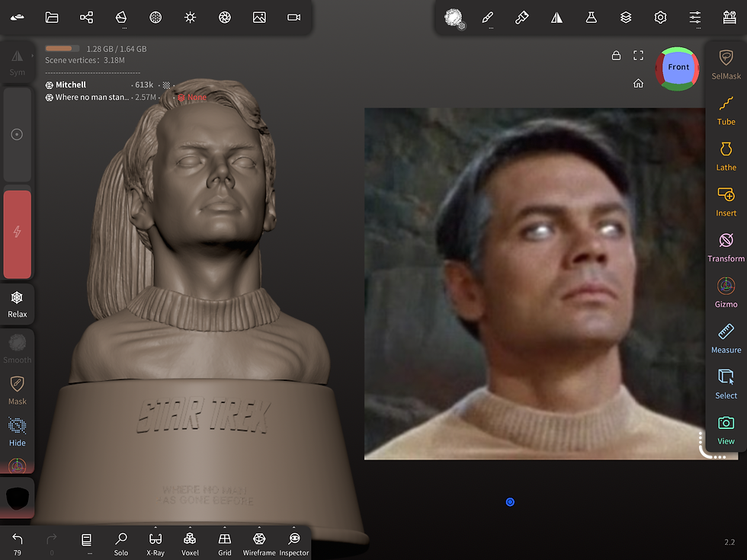
Task: Toggle the Grid display
Action: (224, 544)
